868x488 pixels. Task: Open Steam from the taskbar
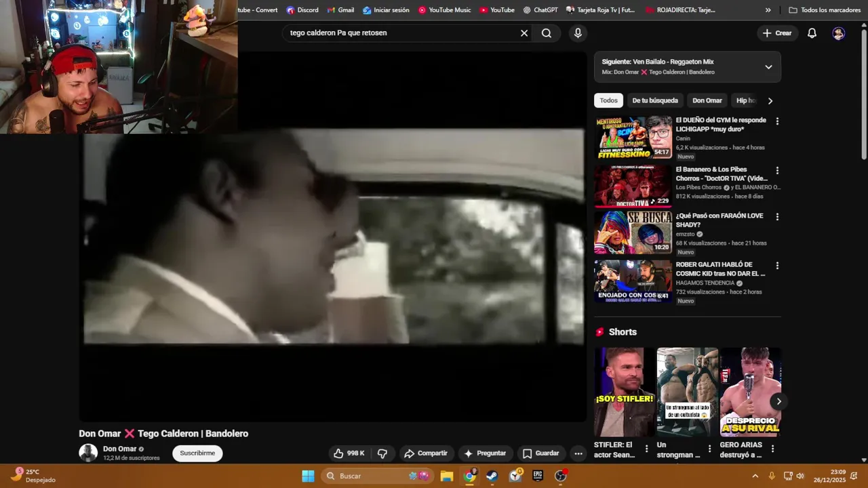point(492,476)
